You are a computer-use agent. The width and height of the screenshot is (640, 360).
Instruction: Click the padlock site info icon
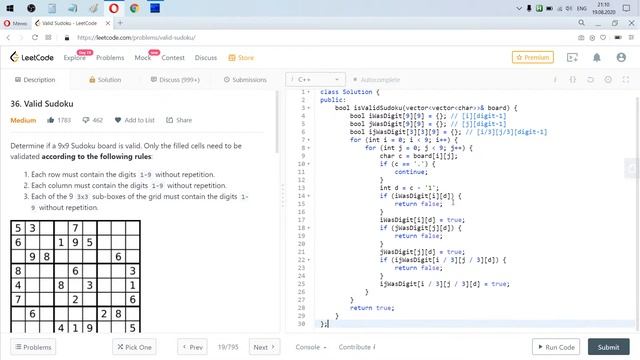click(x=67, y=38)
